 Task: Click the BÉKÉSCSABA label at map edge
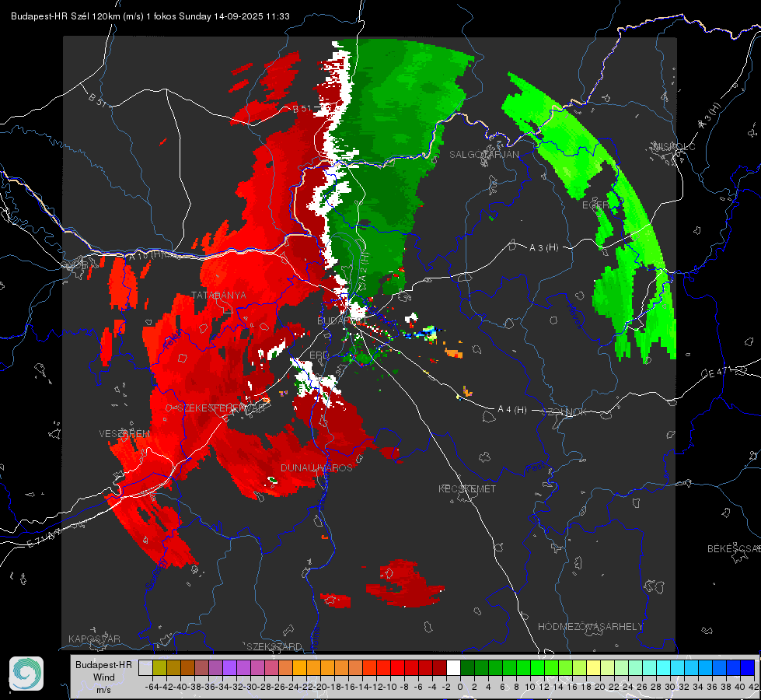(734, 548)
